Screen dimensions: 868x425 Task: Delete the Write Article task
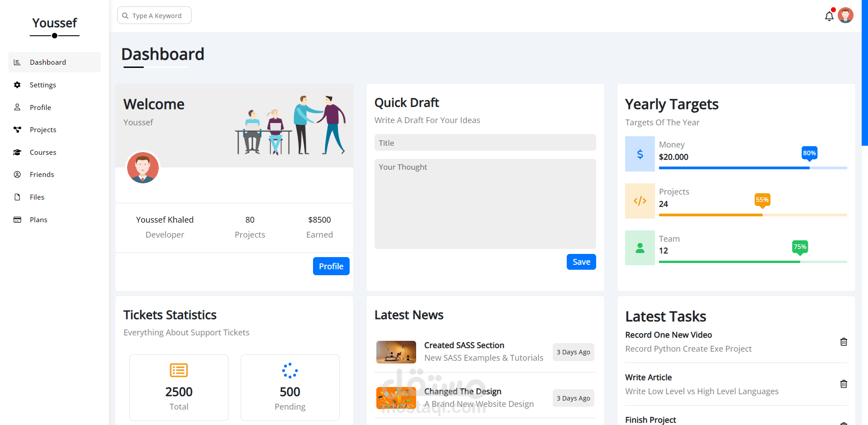click(844, 384)
